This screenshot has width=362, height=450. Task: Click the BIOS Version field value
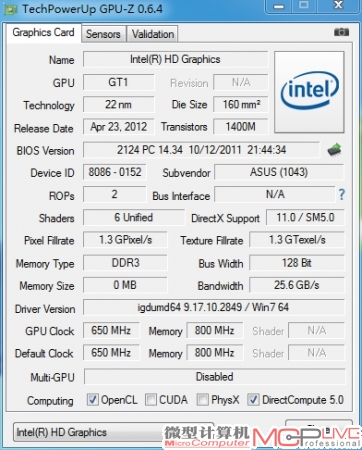(201, 150)
